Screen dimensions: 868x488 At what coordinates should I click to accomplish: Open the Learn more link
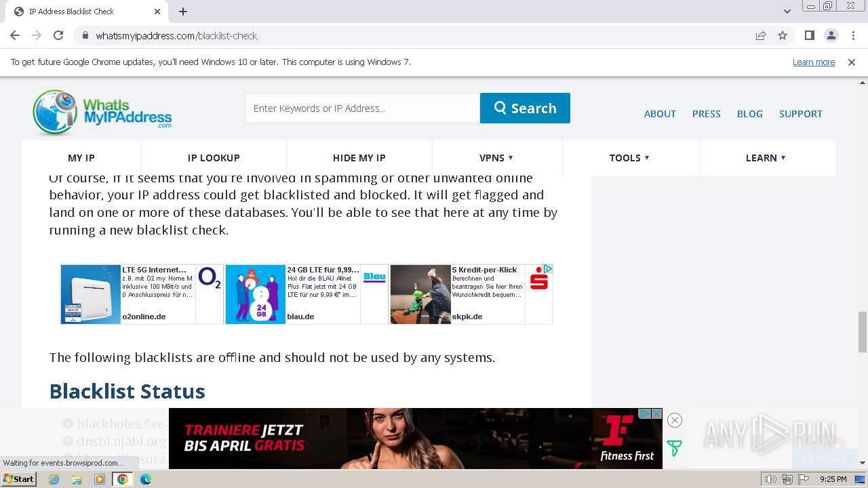click(814, 62)
